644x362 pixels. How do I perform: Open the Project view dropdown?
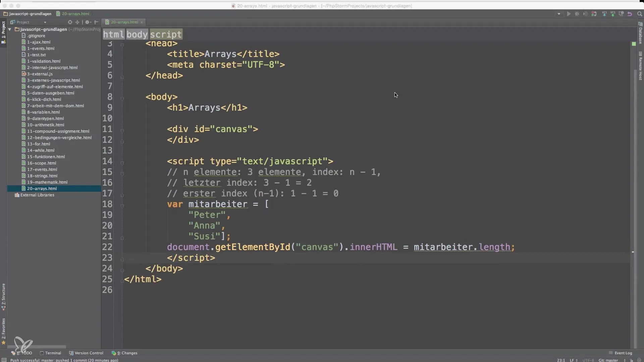click(x=29, y=22)
